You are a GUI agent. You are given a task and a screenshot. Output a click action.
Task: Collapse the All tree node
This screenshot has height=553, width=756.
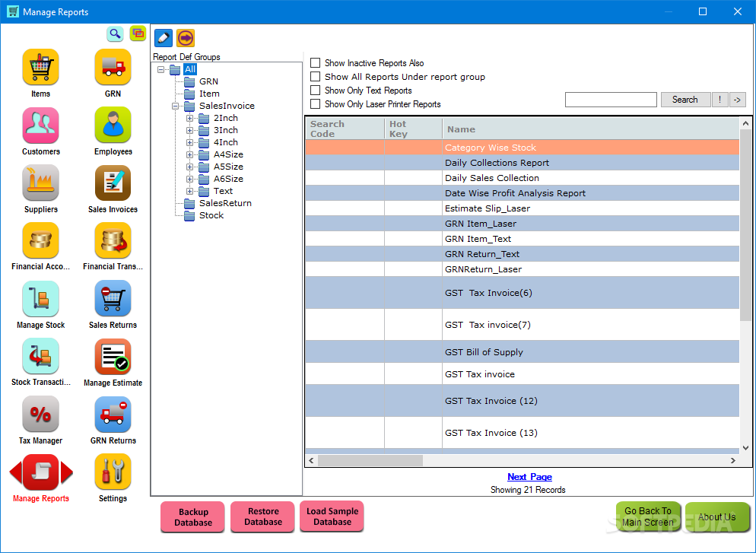click(x=161, y=69)
